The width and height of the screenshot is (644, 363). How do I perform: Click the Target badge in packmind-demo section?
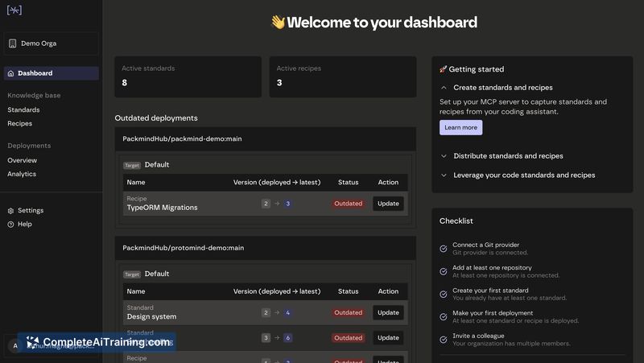[132, 165]
